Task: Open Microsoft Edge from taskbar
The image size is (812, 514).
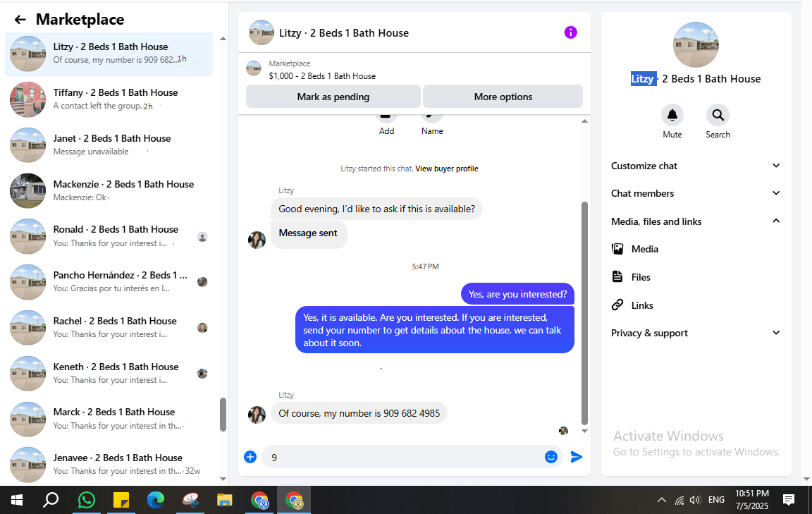Action: (x=155, y=500)
